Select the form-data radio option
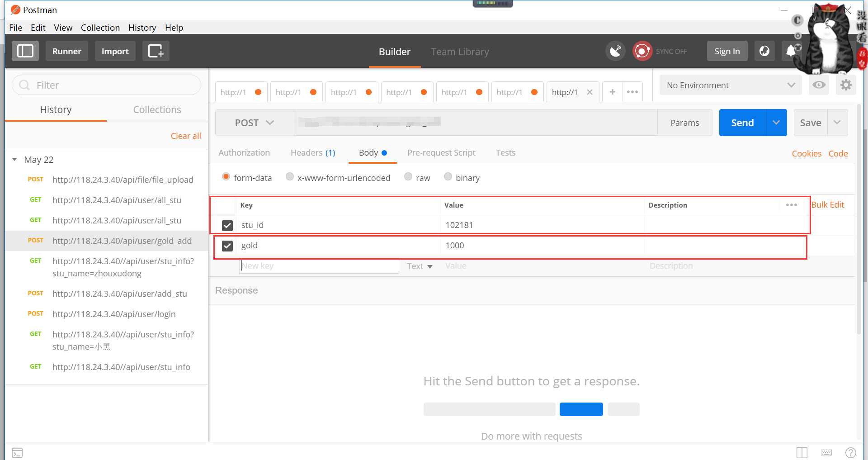 [x=226, y=177]
